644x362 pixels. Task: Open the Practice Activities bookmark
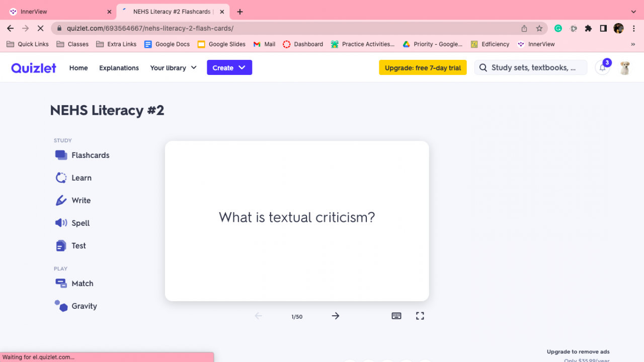pos(363,44)
